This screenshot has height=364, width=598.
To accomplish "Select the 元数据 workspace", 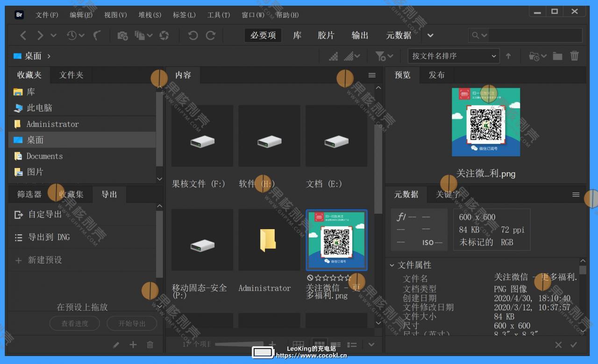I will (399, 35).
